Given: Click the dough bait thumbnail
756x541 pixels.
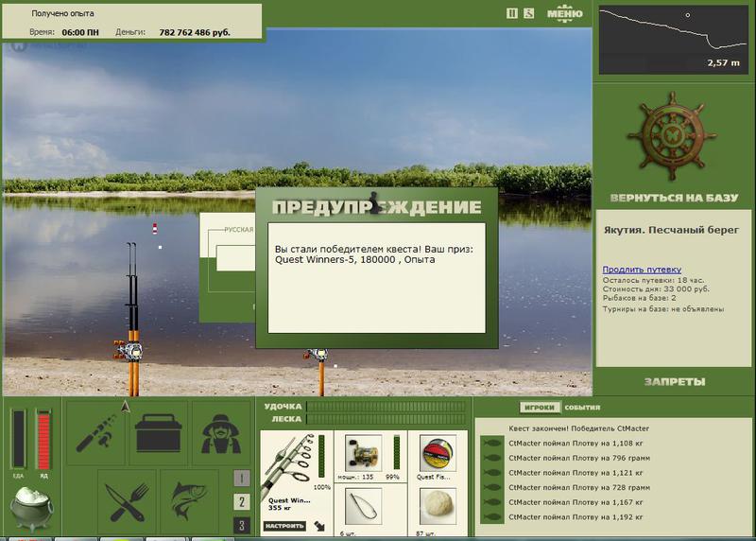Looking at the screenshot, I should (x=438, y=506).
